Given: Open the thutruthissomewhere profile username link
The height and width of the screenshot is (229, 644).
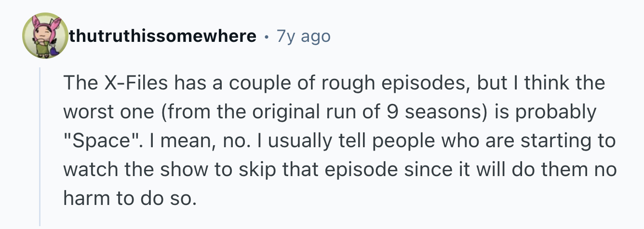Looking at the screenshot, I should (162, 36).
